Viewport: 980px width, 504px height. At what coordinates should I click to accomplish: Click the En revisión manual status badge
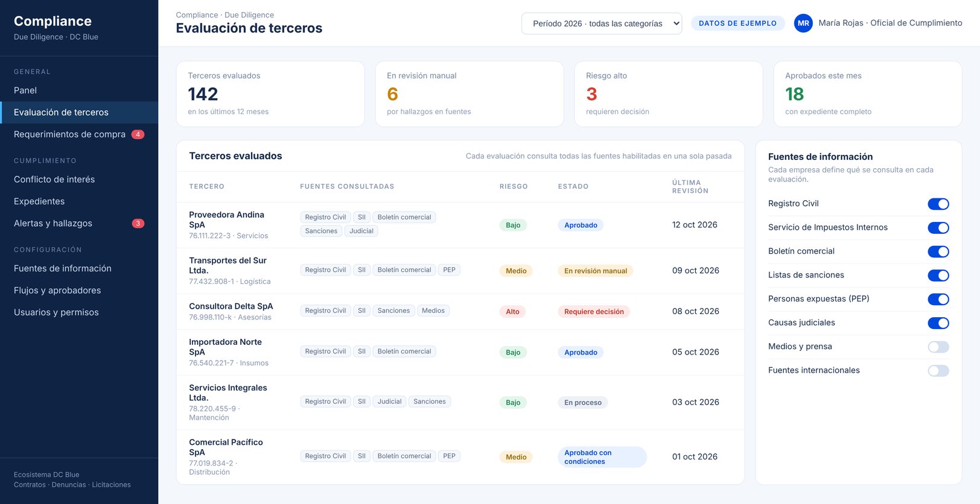click(596, 271)
